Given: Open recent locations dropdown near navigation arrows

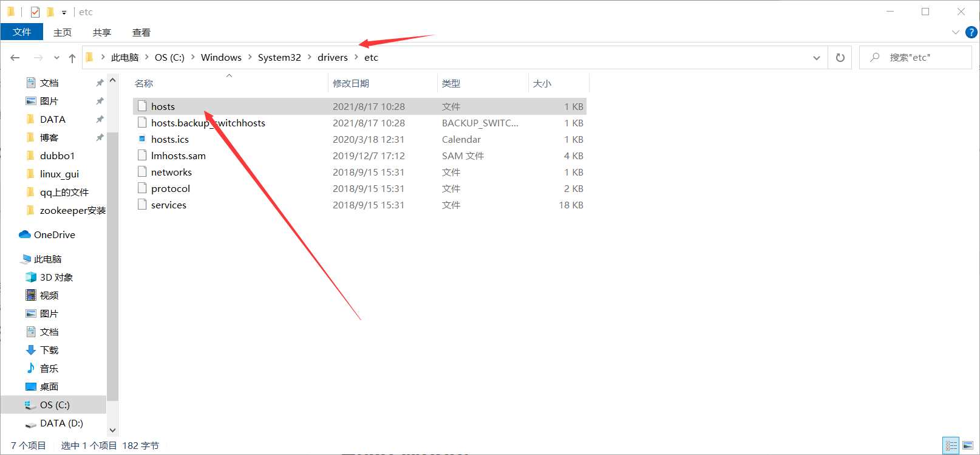Looking at the screenshot, I should [x=56, y=58].
